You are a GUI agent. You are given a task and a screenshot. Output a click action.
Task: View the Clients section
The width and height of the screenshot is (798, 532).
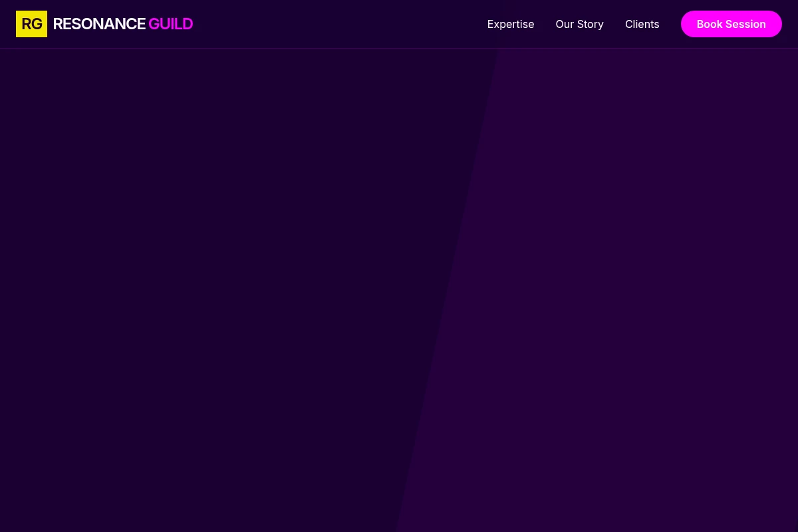pyautogui.click(x=642, y=24)
